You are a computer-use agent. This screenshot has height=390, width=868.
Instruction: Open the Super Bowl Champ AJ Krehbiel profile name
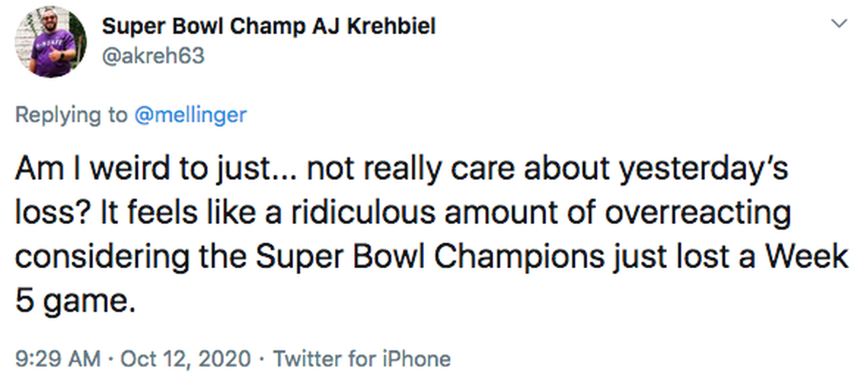[269, 26]
